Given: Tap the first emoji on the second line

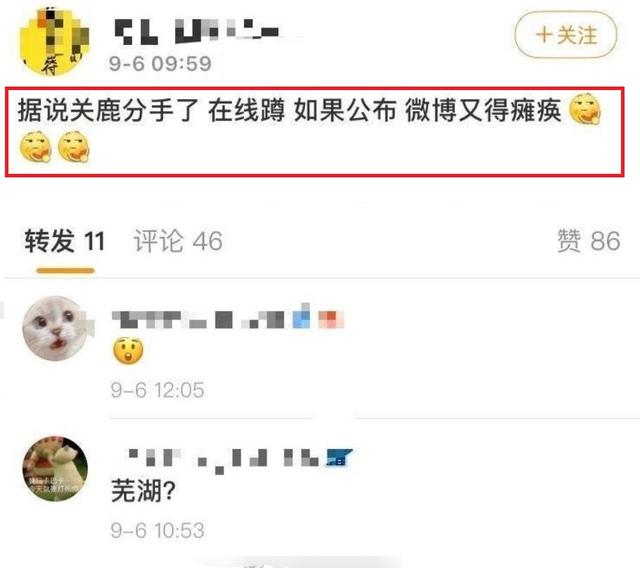Looking at the screenshot, I should click(x=36, y=147).
